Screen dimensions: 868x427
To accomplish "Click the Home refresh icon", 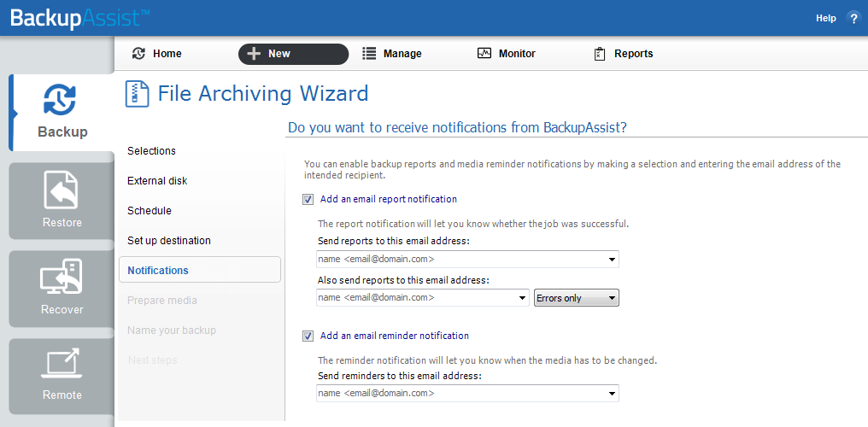I will click(x=139, y=54).
